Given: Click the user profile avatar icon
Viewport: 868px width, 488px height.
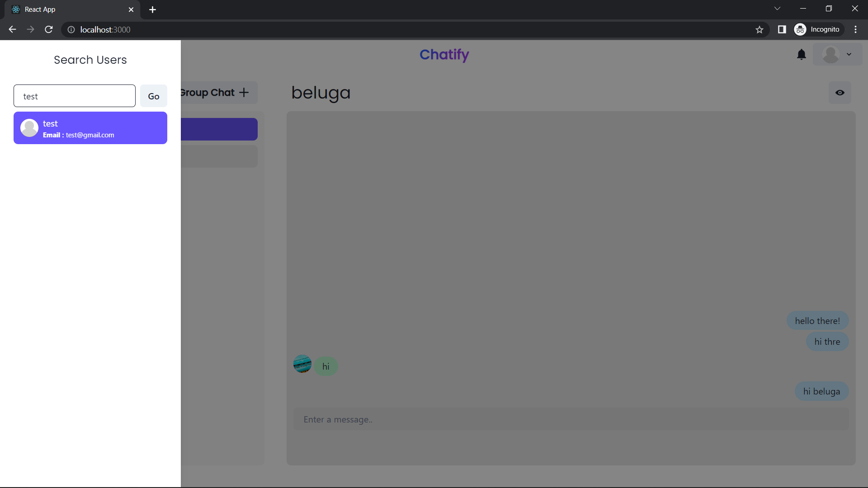Looking at the screenshot, I should tap(831, 54).
